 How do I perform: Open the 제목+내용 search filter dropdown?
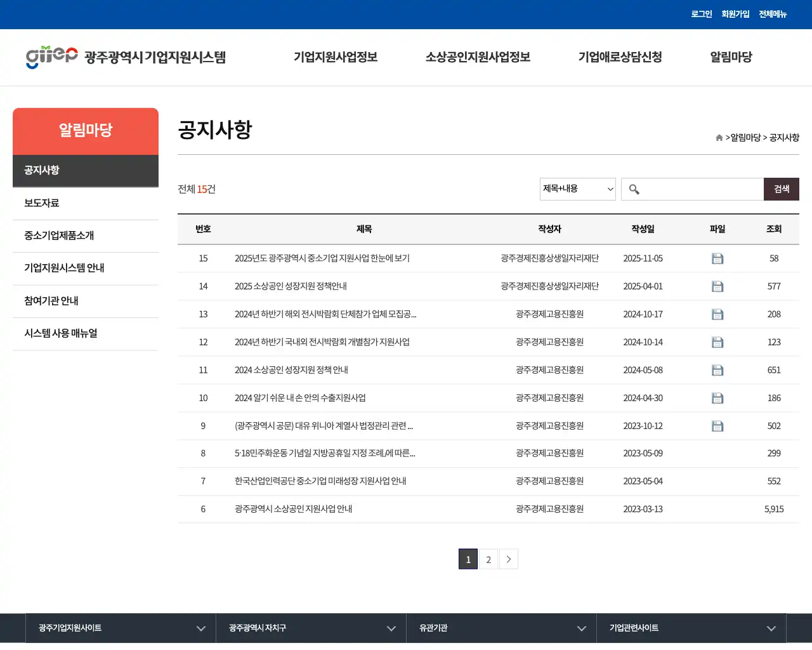coord(577,189)
